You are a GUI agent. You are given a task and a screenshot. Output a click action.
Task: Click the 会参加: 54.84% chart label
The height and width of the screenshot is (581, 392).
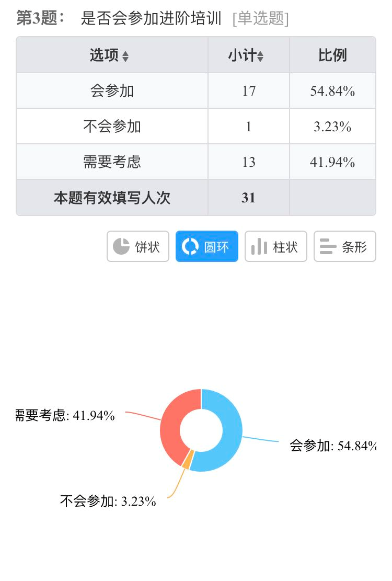(333, 446)
